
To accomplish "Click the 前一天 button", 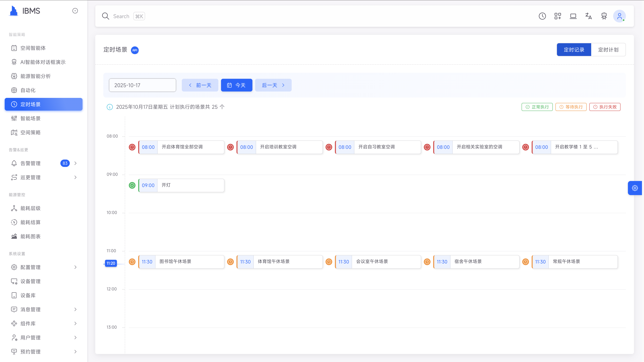I will tap(200, 85).
